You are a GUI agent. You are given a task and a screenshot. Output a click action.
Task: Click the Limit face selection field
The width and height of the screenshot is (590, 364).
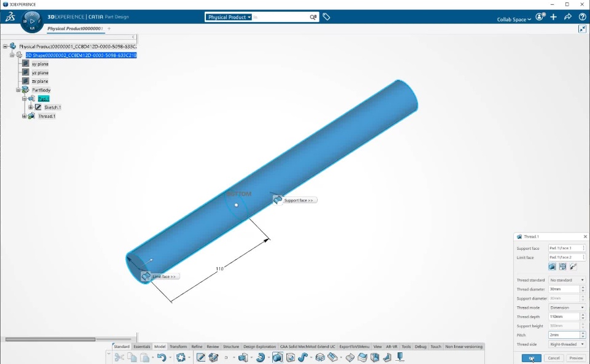[x=567, y=257]
